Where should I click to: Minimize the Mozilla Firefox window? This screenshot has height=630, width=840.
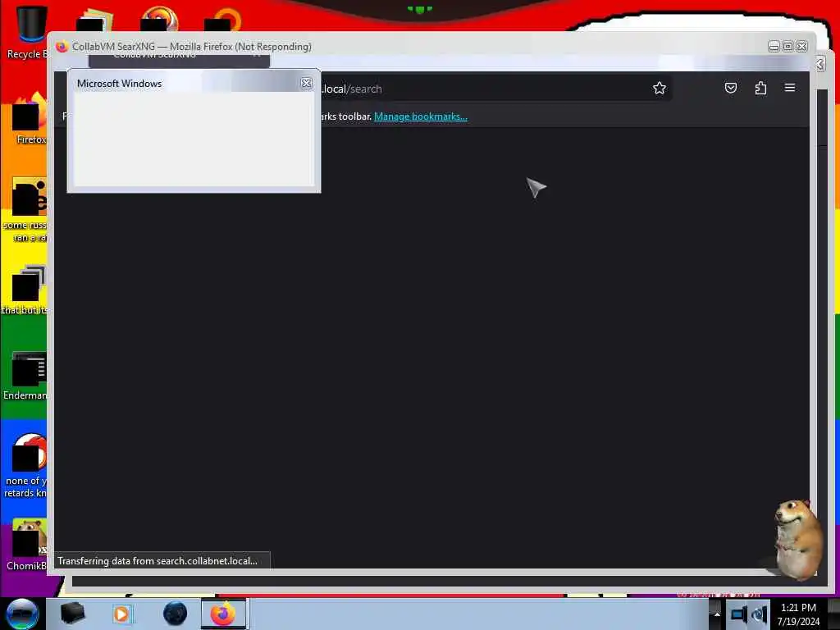click(x=774, y=47)
